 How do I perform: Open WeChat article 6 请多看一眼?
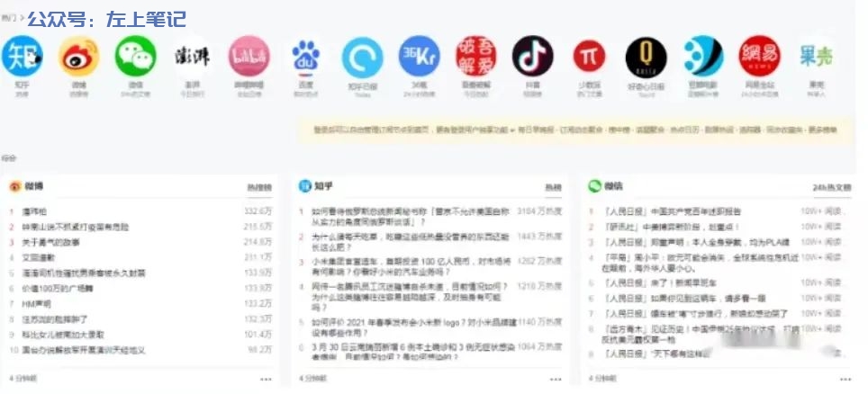[x=685, y=299]
